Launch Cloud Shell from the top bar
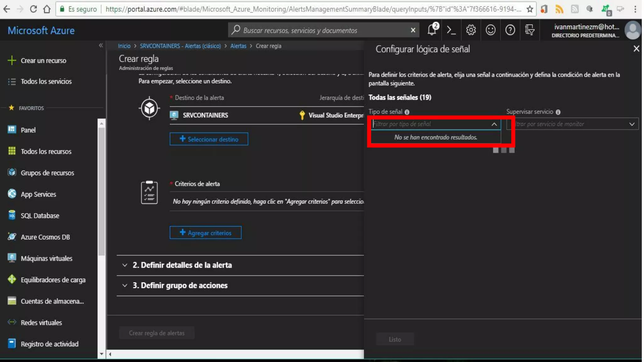644x362 pixels. (451, 30)
